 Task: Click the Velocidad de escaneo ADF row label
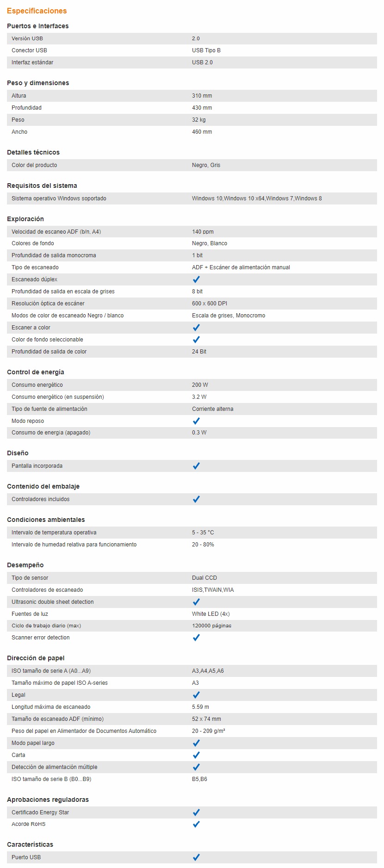coord(56,232)
